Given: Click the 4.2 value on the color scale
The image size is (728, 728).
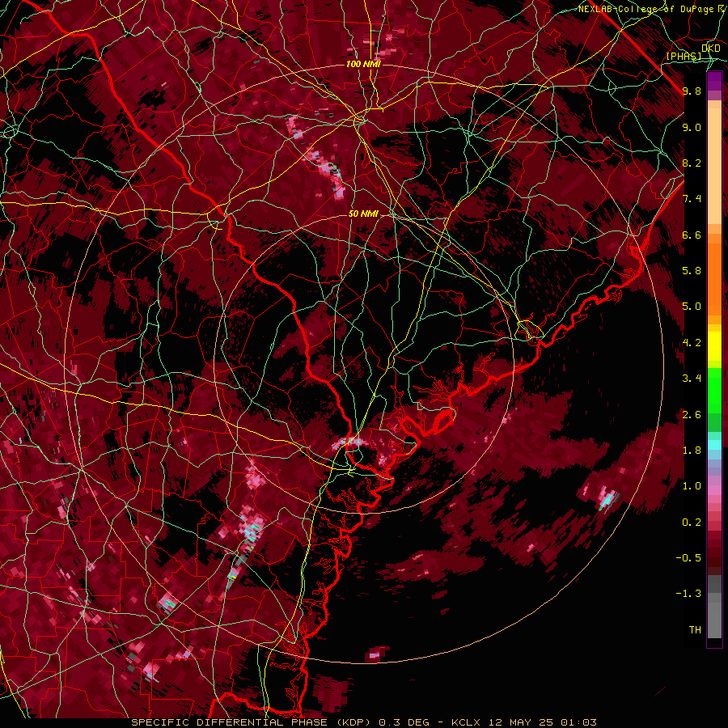Looking at the screenshot, I should (x=692, y=343).
